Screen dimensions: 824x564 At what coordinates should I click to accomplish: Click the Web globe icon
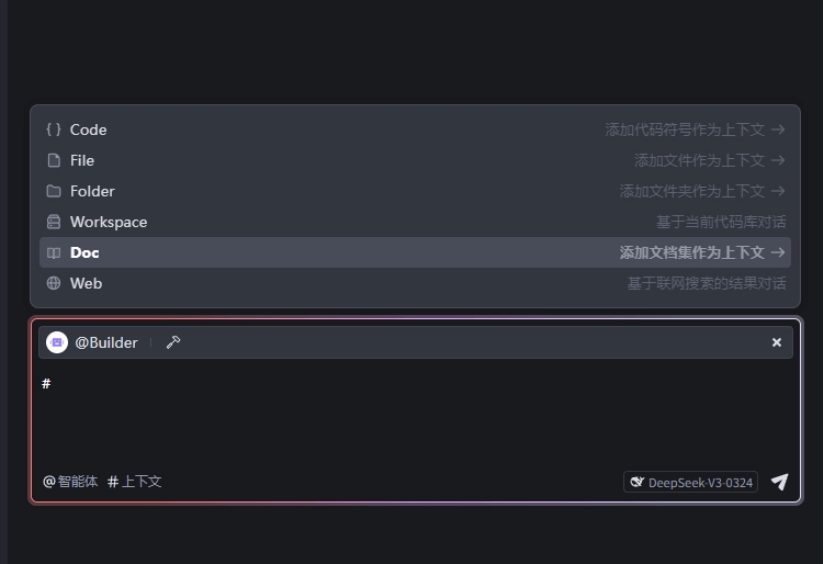[x=54, y=283]
